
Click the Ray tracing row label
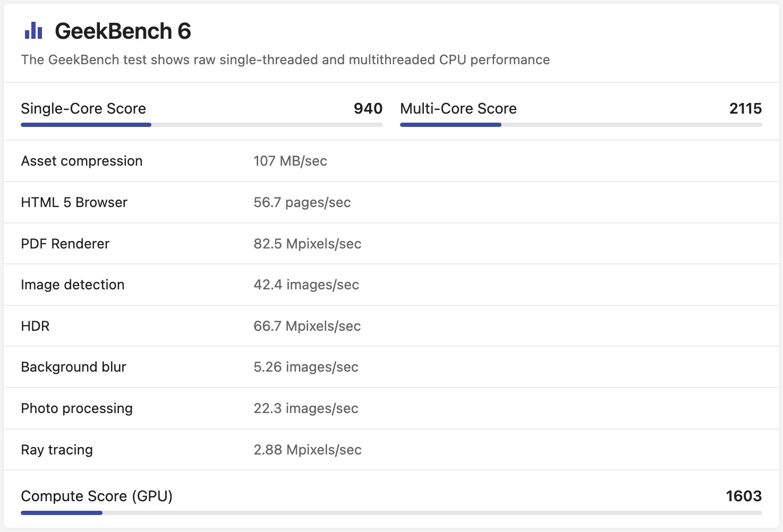tap(57, 450)
